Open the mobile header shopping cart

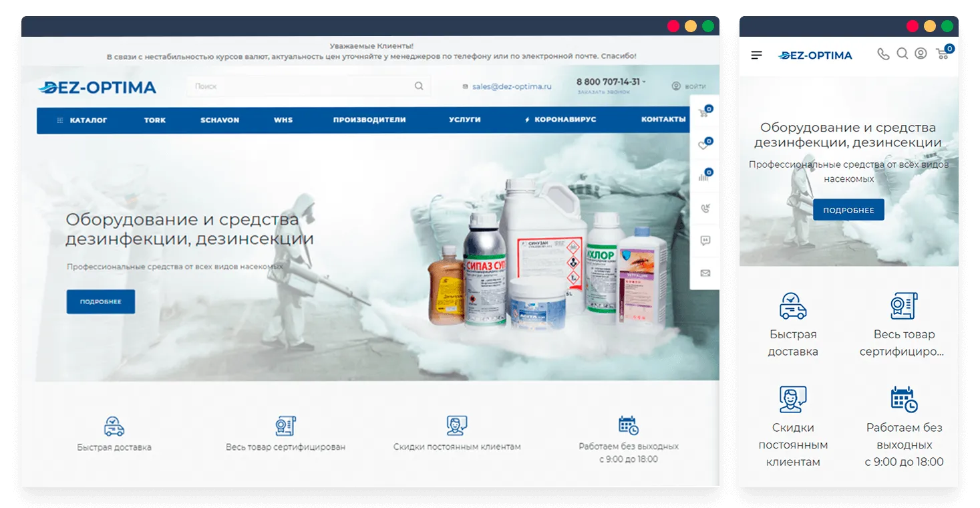tap(943, 54)
